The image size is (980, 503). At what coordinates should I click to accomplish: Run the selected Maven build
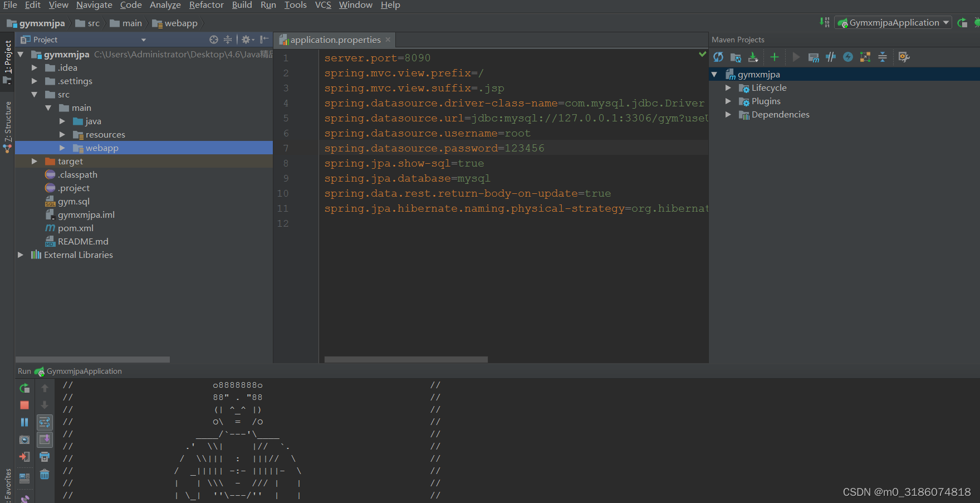[796, 57]
